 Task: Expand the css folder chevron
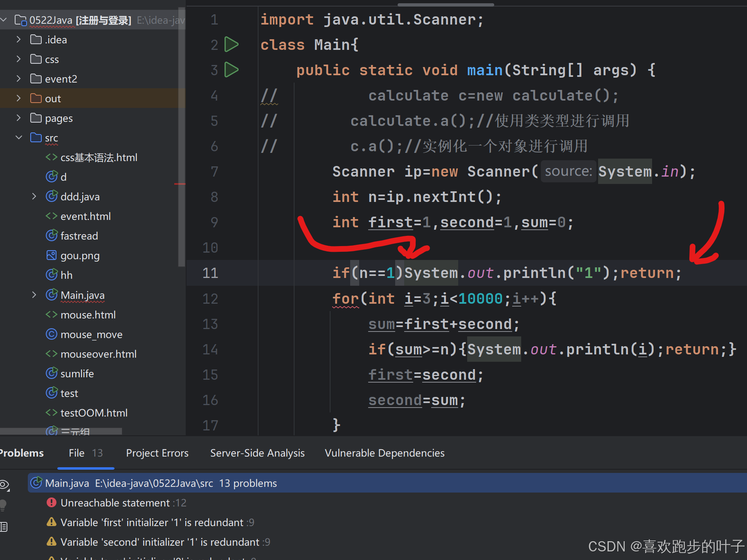[18, 59]
